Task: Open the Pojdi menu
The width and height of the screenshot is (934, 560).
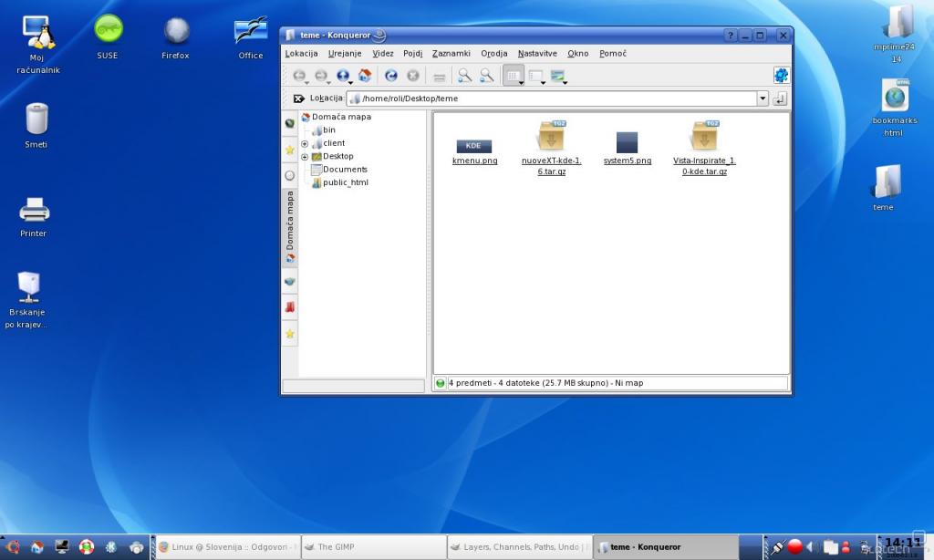Action: pos(413,54)
